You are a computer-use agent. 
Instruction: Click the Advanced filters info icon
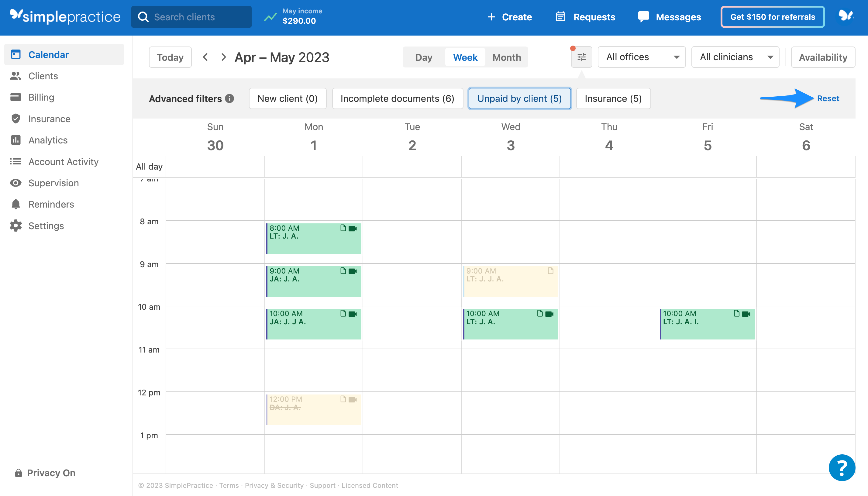coord(229,98)
